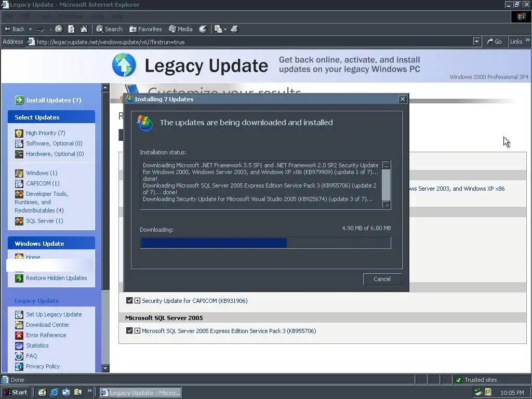
Task: Click the Hardware, Optional icon
Action: (x=19, y=154)
